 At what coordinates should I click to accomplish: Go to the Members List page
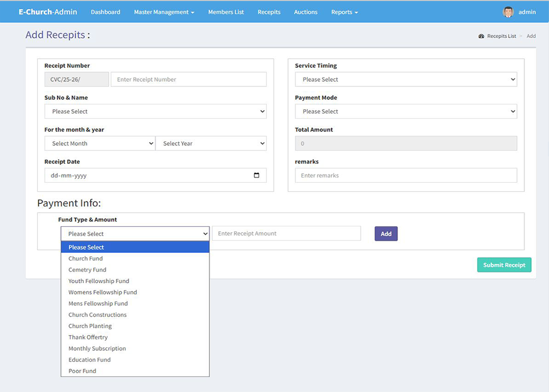pos(225,12)
